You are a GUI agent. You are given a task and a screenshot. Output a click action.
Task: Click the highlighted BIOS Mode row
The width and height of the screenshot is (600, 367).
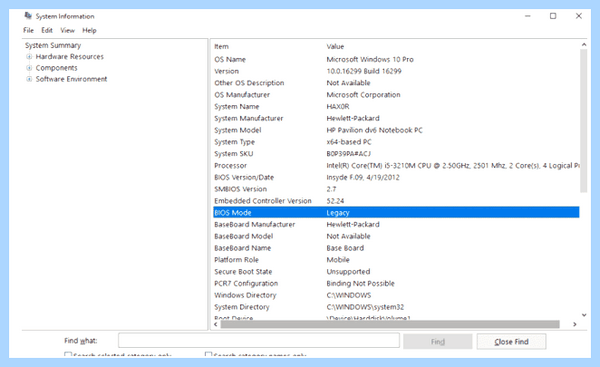click(x=396, y=212)
